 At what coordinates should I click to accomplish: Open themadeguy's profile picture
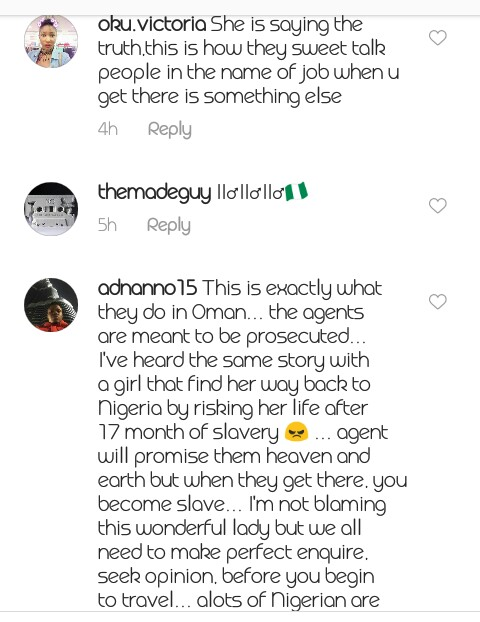51,209
